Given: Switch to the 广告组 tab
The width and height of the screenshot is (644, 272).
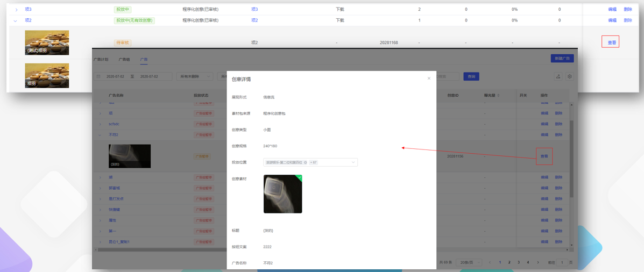Looking at the screenshot, I should tap(124, 60).
